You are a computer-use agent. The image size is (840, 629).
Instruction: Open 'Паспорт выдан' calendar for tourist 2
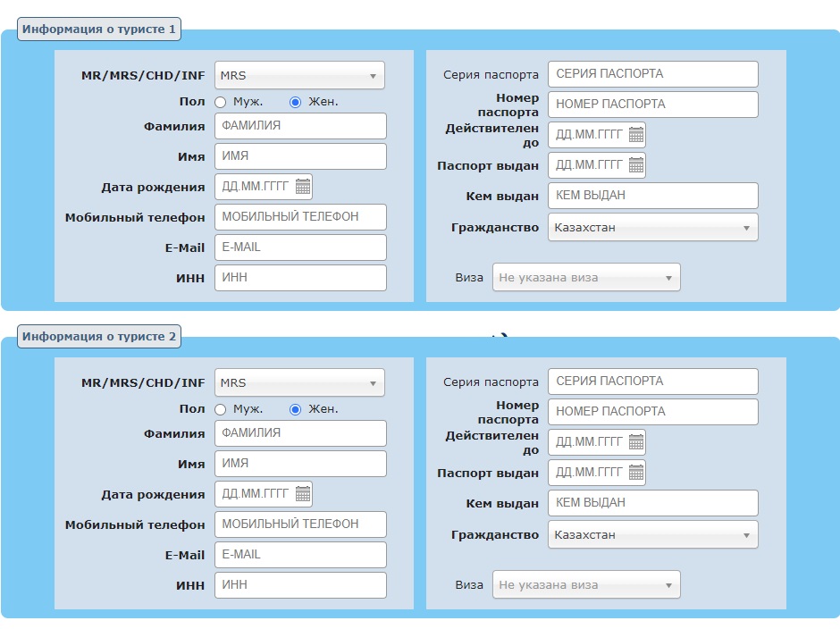tap(635, 473)
